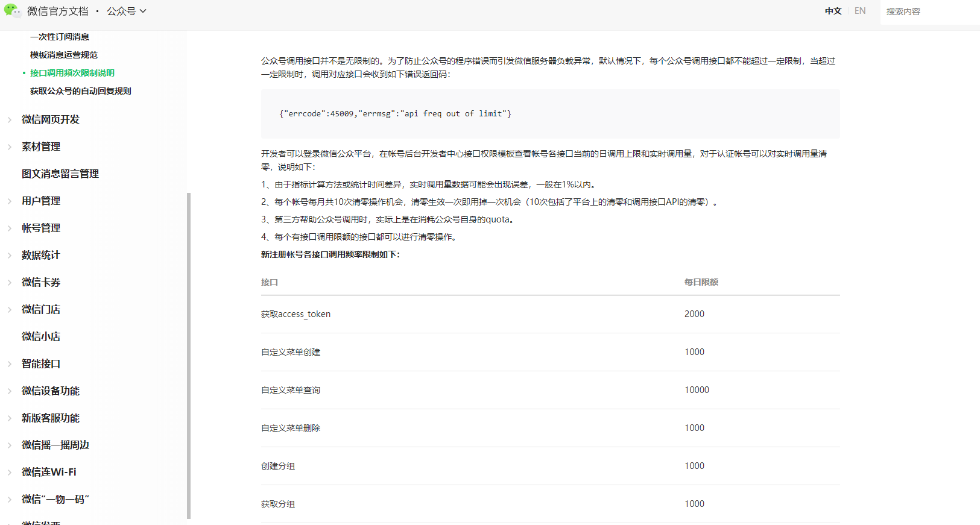
Task: Expand the 用户管理 chevron
Action: (x=10, y=201)
